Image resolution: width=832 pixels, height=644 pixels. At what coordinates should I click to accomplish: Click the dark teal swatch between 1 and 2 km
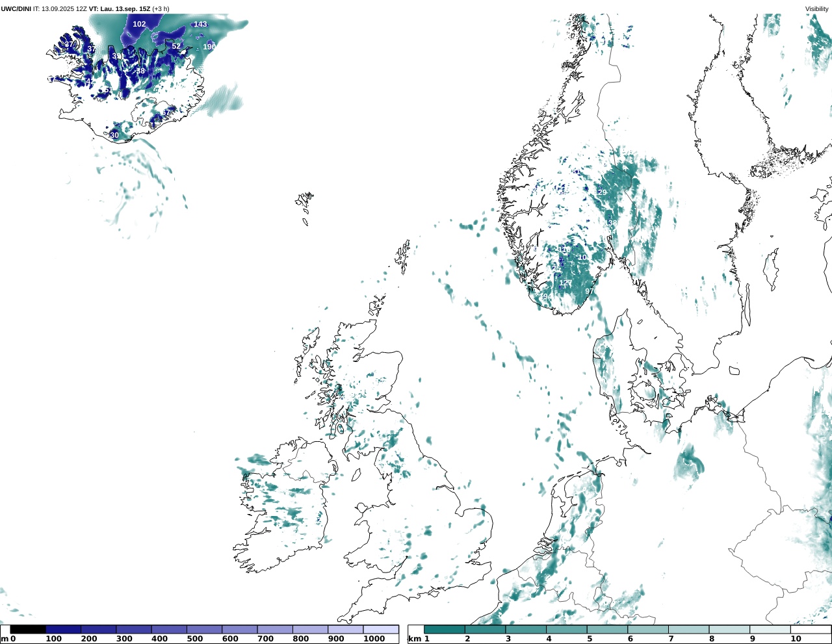click(445, 629)
